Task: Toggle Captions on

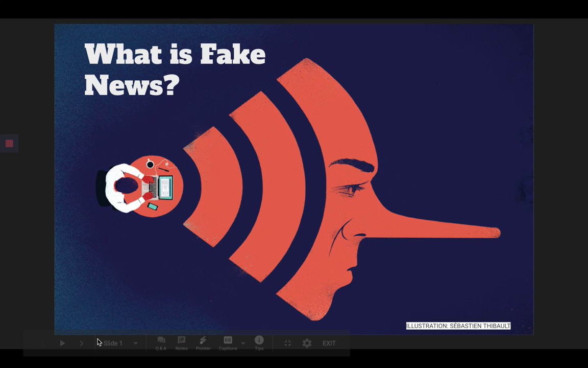Action: coord(228,343)
